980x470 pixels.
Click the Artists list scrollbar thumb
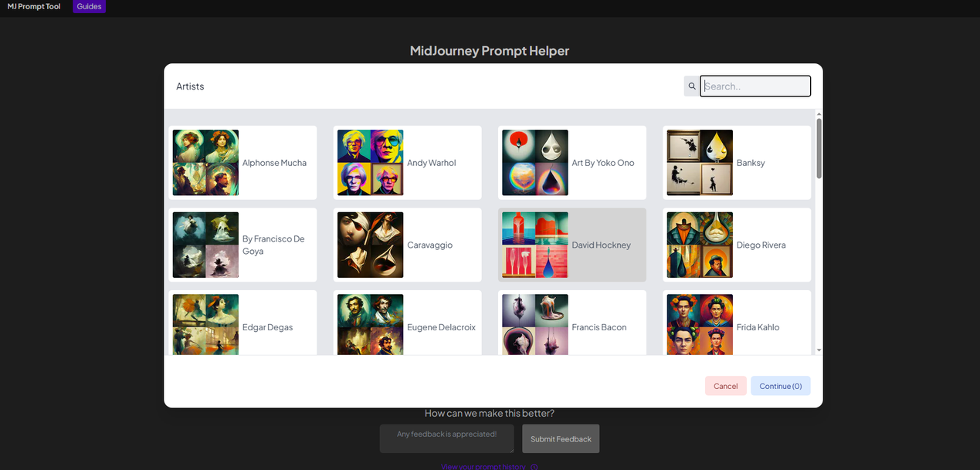pyautogui.click(x=819, y=148)
